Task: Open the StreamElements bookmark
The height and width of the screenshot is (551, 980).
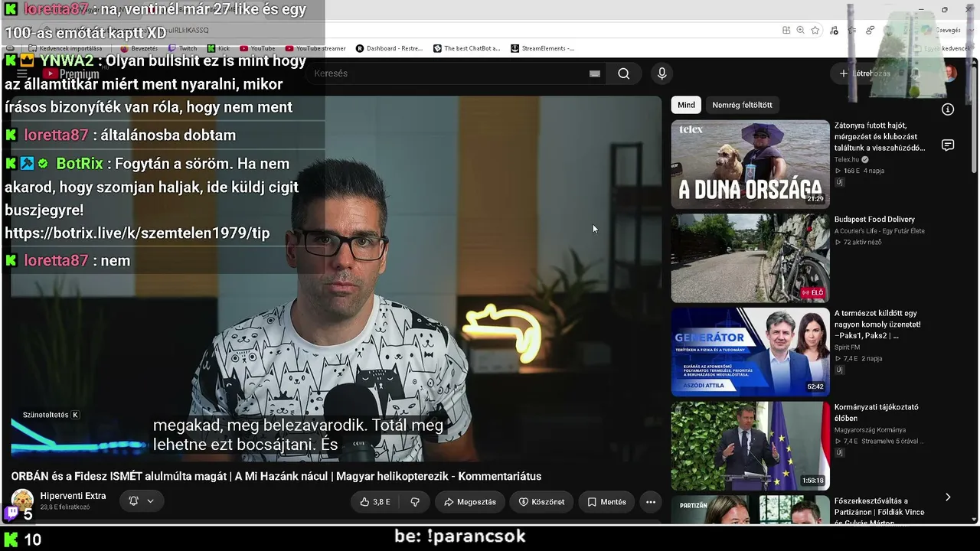Action: [542, 48]
